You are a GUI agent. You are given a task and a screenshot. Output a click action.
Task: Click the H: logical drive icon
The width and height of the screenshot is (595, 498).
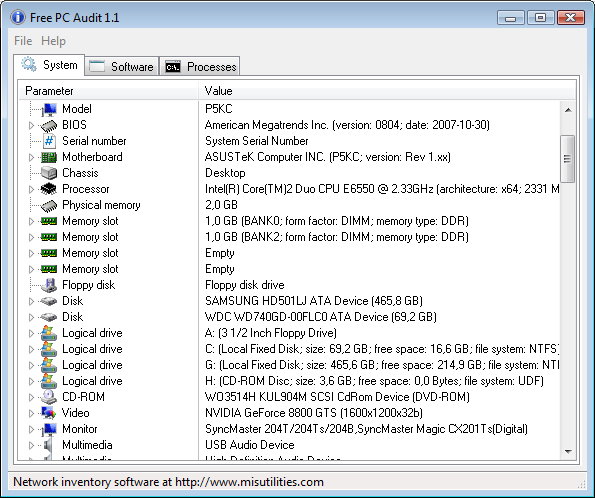tap(49, 381)
